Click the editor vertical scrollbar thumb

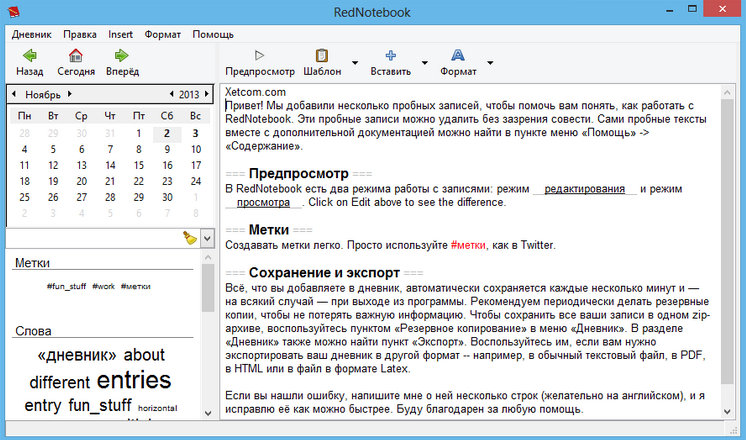[x=727, y=241]
